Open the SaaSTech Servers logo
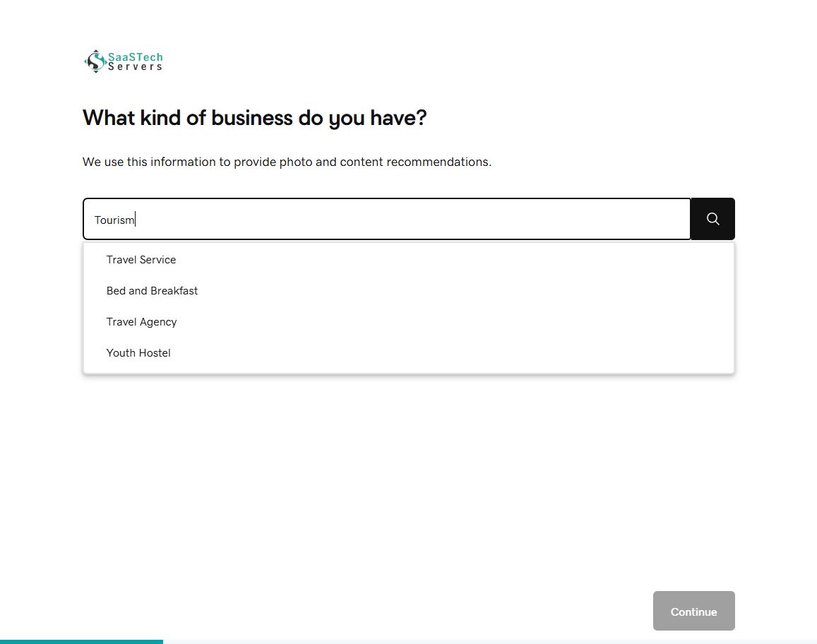817x644 pixels. [124, 61]
